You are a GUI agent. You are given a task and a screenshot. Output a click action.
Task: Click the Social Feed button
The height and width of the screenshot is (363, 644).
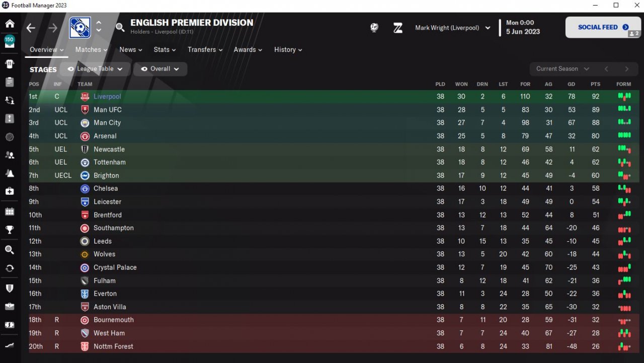pos(603,27)
